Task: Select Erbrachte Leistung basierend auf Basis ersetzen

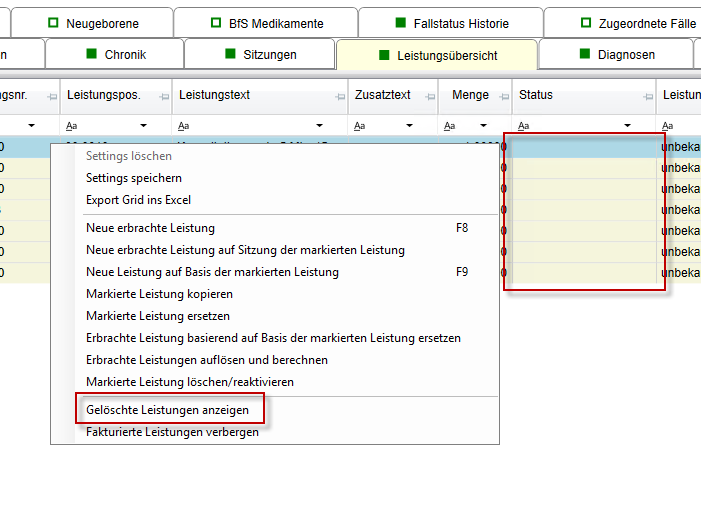Action: 286,338
